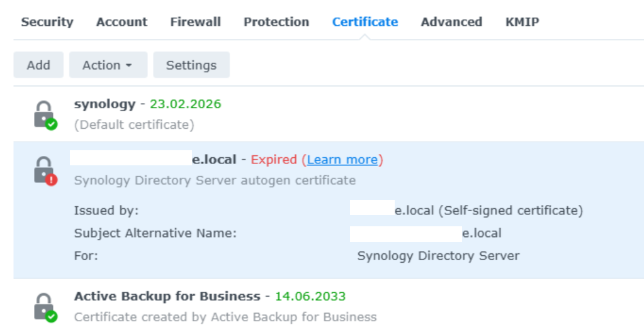Screen dimensions: 644x330
Task: Select the Protection tab
Action: (276, 22)
